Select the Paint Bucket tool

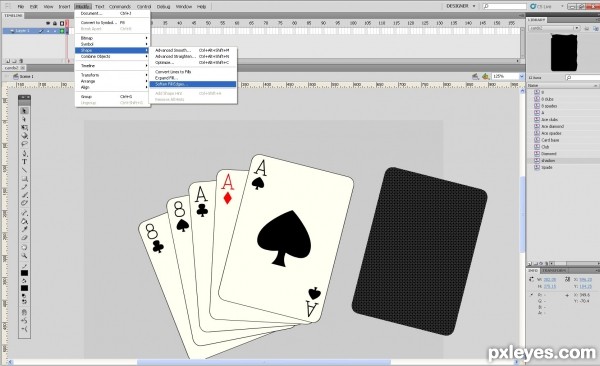pos(24,221)
